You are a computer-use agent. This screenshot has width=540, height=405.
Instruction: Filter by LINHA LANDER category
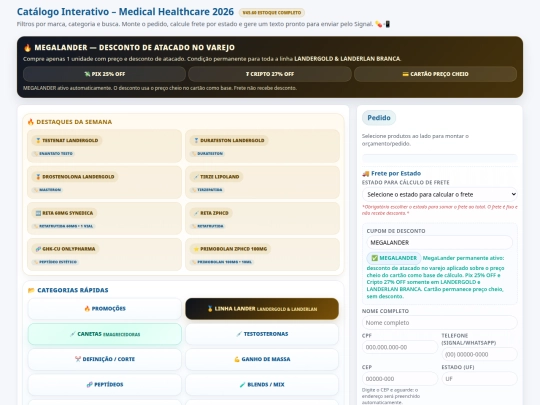click(x=262, y=309)
